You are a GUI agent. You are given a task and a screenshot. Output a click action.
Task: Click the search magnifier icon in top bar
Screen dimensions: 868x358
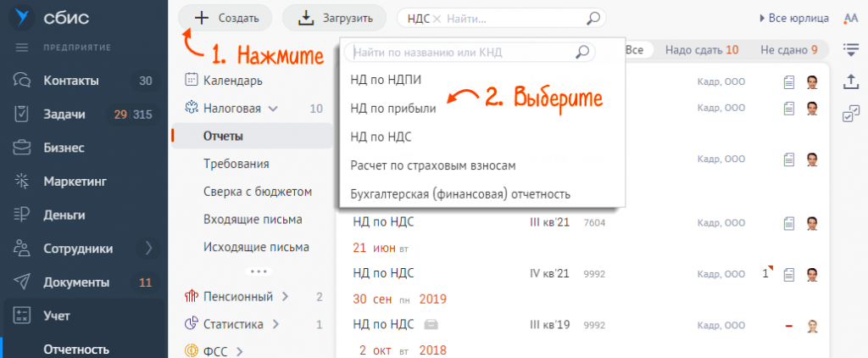coord(595,17)
